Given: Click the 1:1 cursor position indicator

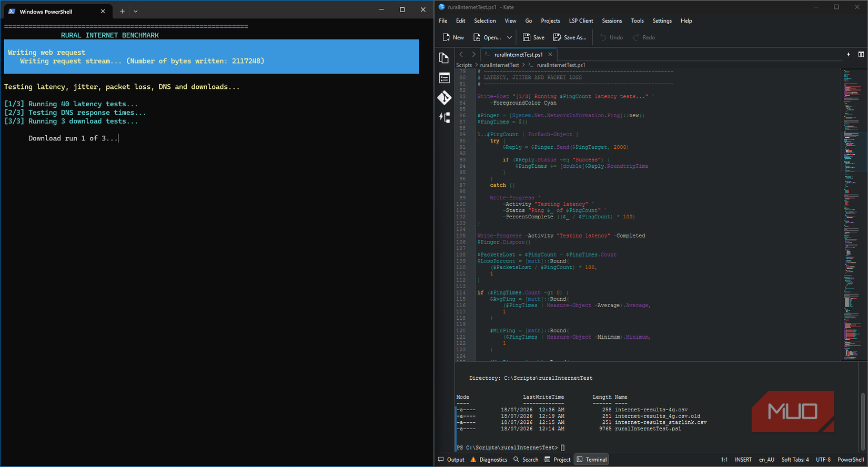Looking at the screenshot, I should tap(724, 460).
